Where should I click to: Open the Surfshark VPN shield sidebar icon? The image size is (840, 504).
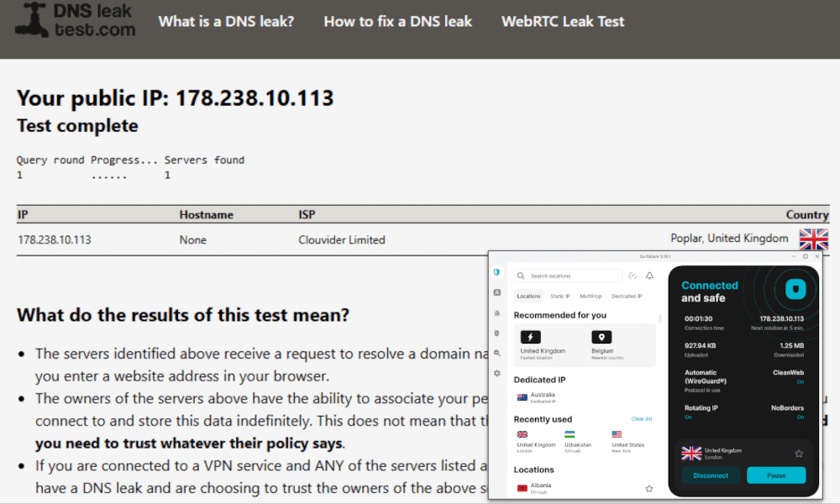pyautogui.click(x=496, y=272)
